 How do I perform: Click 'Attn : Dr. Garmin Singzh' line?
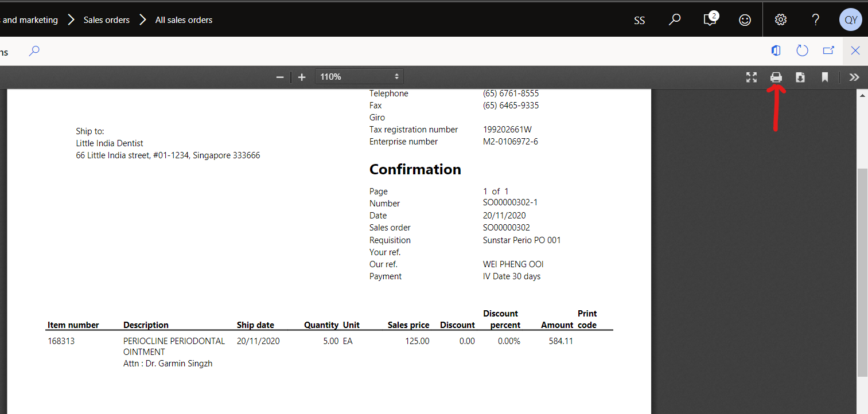(x=168, y=364)
